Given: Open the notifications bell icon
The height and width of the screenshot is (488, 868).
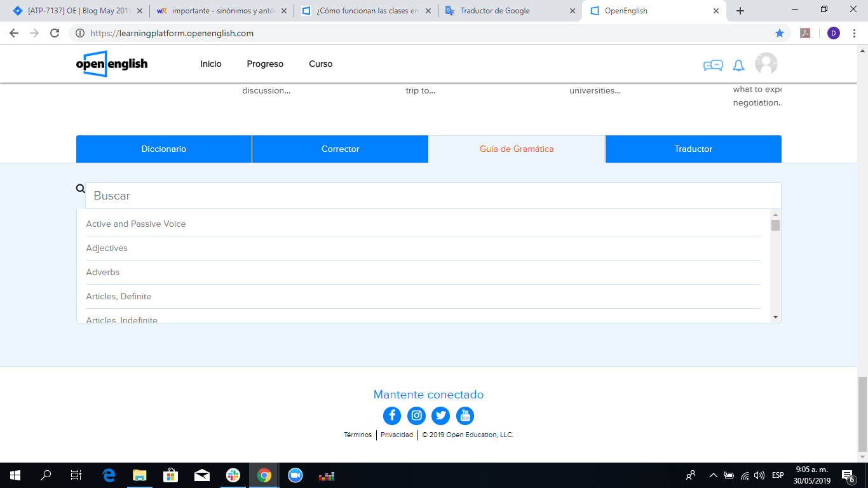Looking at the screenshot, I should [738, 65].
